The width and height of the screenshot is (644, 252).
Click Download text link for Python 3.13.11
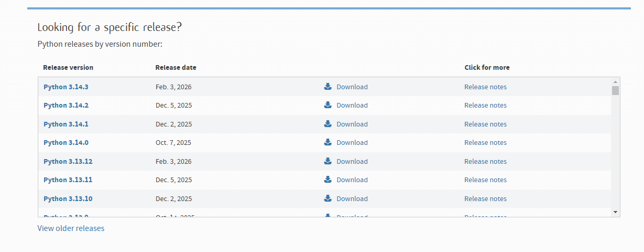click(352, 180)
